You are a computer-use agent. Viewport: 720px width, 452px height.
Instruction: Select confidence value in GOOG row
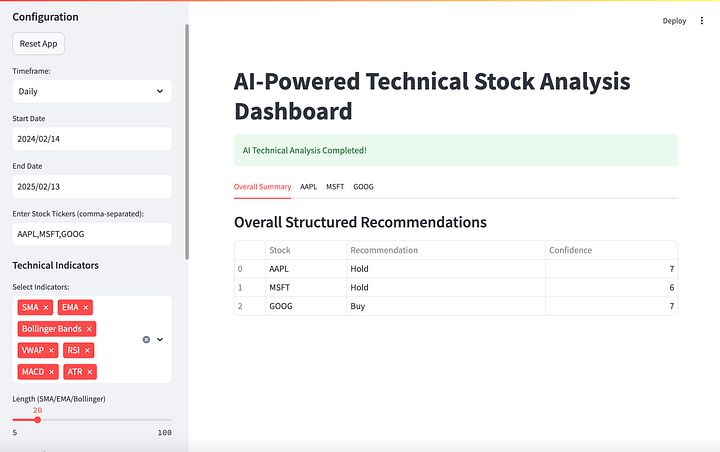coord(612,306)
